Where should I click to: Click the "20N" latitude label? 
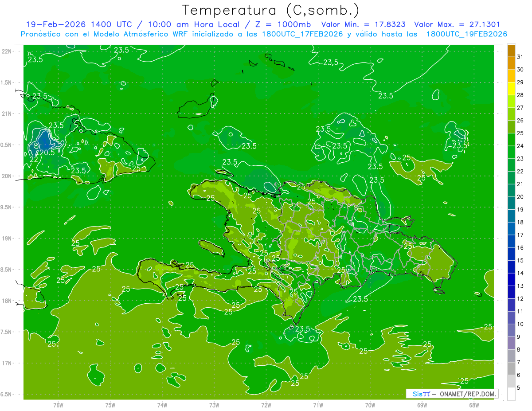click(8, 176)
